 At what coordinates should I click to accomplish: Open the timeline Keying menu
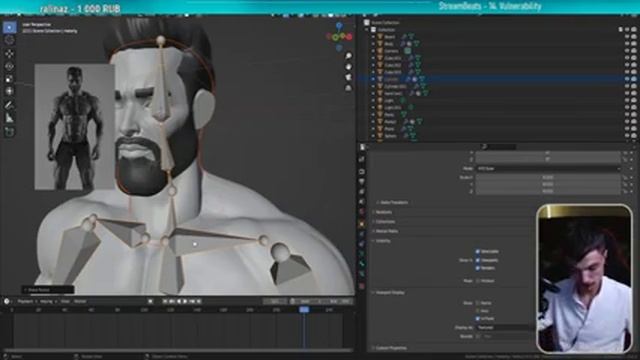click(47, 301)
